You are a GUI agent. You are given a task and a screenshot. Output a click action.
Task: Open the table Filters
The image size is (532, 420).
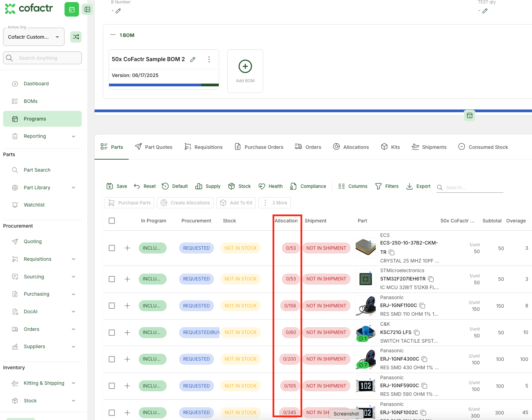click(x=387, y=186)
